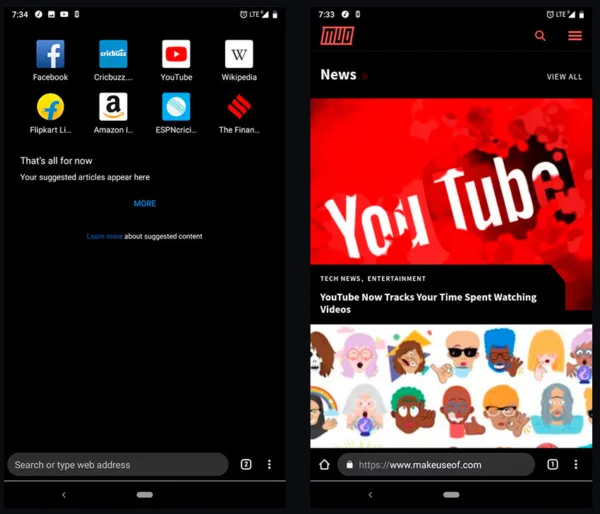Click VIEW ALL in News section

(564, 77)
